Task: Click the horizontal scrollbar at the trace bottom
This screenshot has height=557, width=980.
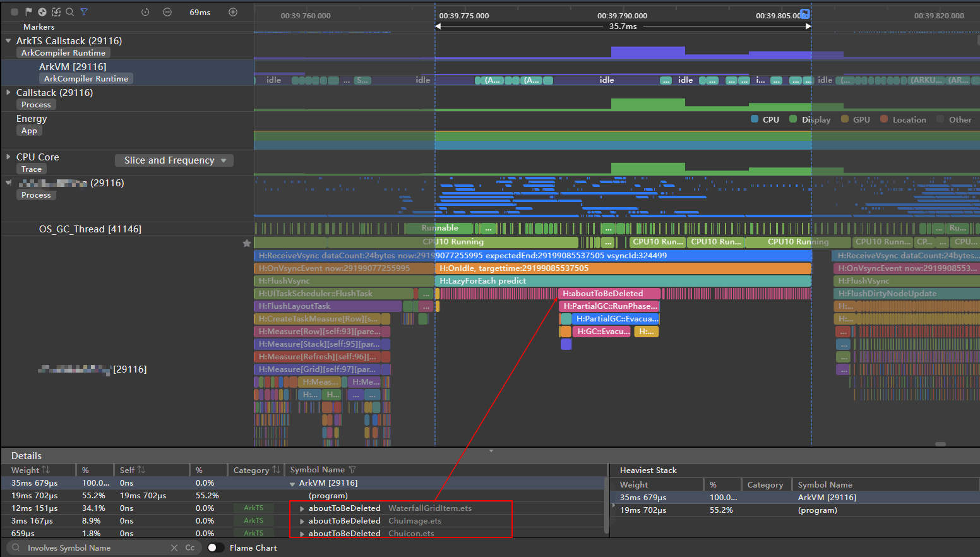Action: point(940,444)
